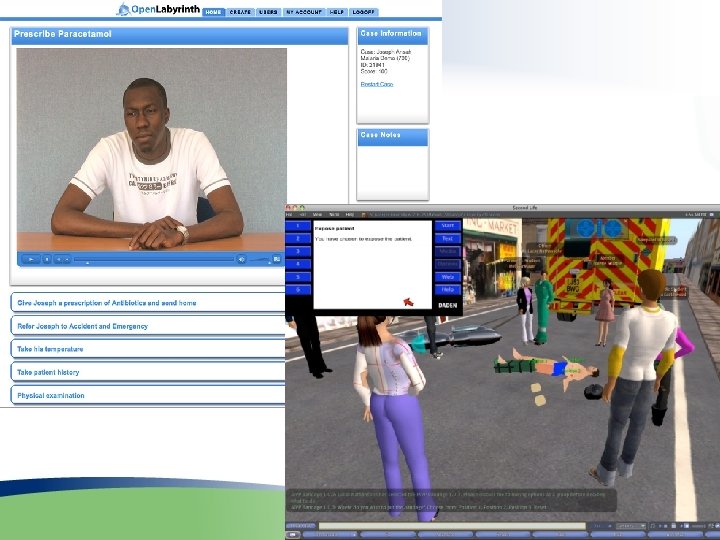Switch to the USERS tab
Screen dimensions: 720x540
click(268, 12)
